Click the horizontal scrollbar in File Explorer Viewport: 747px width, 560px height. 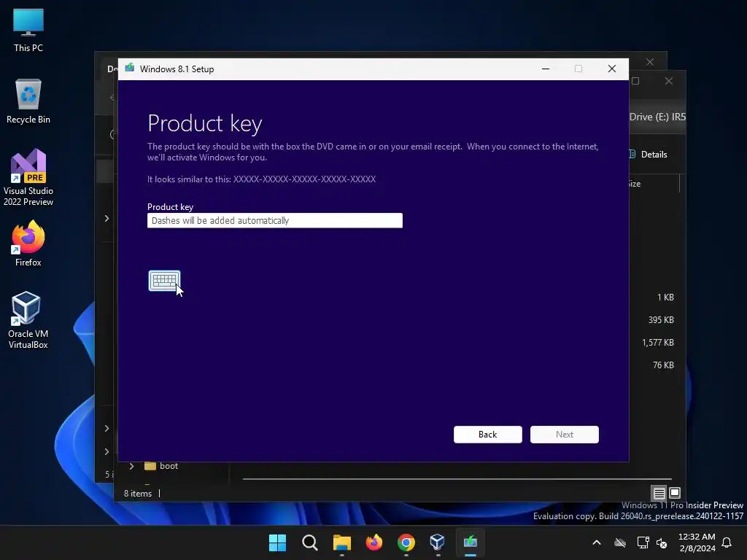(x=457, y=478)
